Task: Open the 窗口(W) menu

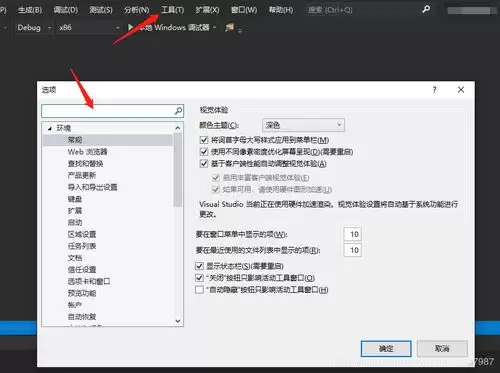Action: click(x=244, y=10)
